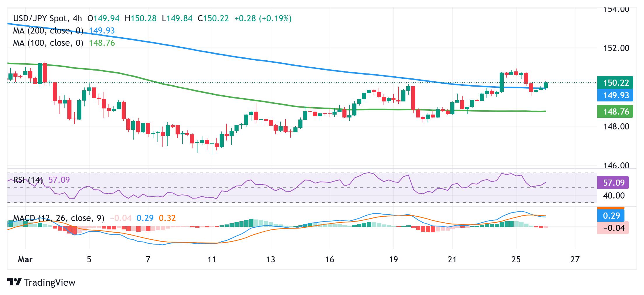644x295 pixels.
Task: Click the 152.00 price axis label
Action: coord(616,48)
